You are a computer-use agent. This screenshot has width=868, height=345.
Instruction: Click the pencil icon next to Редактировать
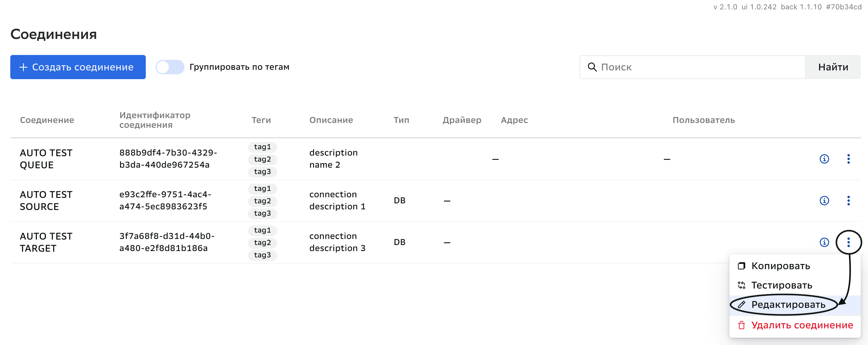point(741,305)
